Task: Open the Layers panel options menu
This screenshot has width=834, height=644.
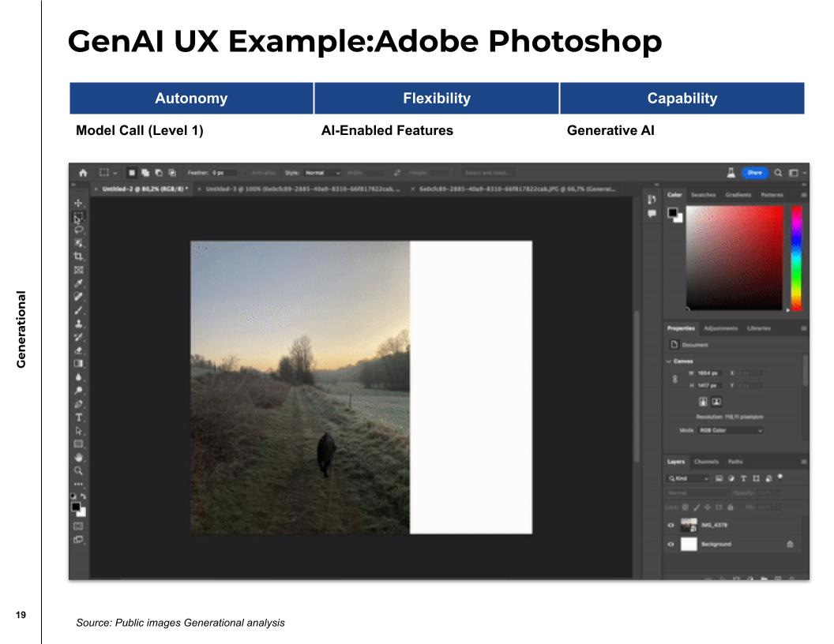Action: pos(803,461)
